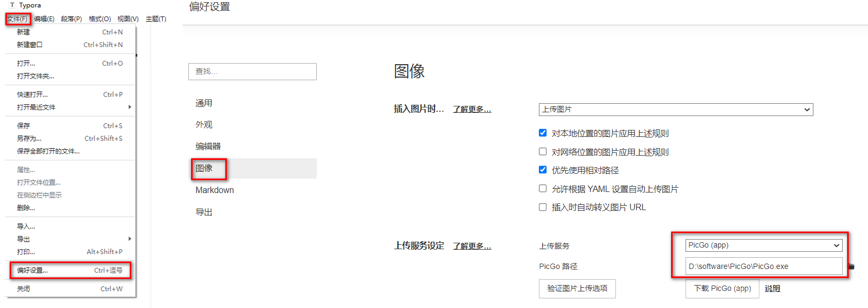Open 了解更多 link next to 上传服务设定
The height and width of the screenshot is (308, 868).
[x=472, y=246]
